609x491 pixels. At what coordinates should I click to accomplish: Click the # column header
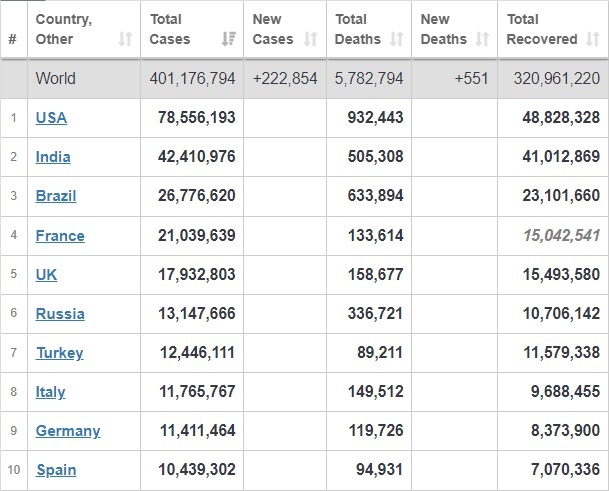tap(13, 39)
